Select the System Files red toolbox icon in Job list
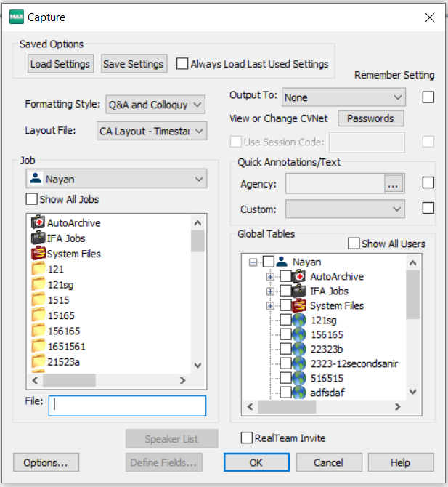This screenshot has width=448, height=487. coord(38,253)
